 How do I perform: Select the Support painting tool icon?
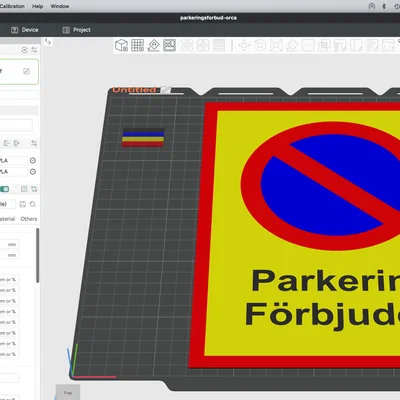point(340,45)
